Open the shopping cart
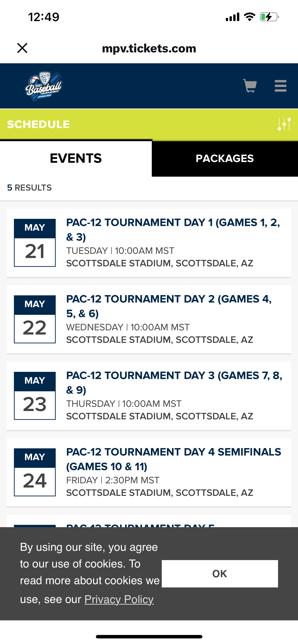Image resolution: width=298 pixels, height=644 pixels. point(250,86)
